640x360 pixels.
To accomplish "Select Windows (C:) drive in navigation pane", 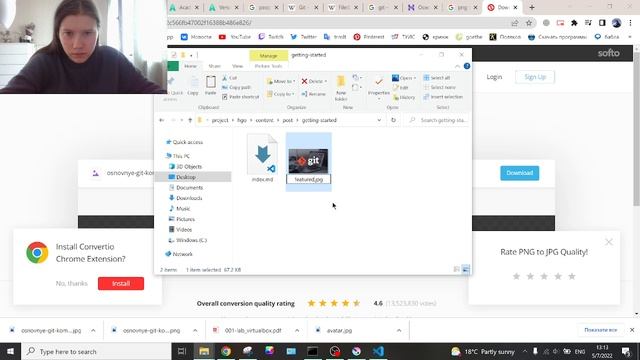I will [x=191, y=240].
